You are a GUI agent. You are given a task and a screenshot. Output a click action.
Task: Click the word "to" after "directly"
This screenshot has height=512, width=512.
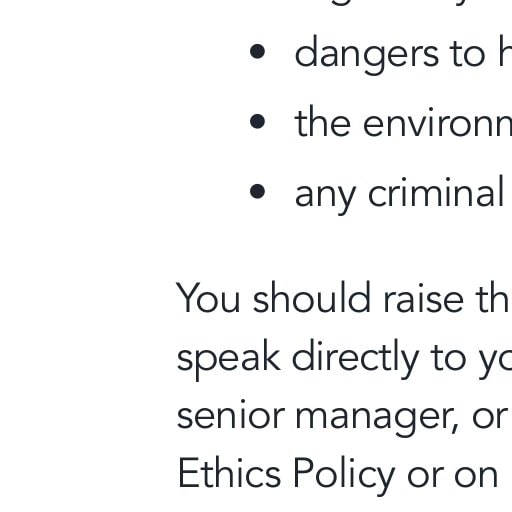click(448, 360)
